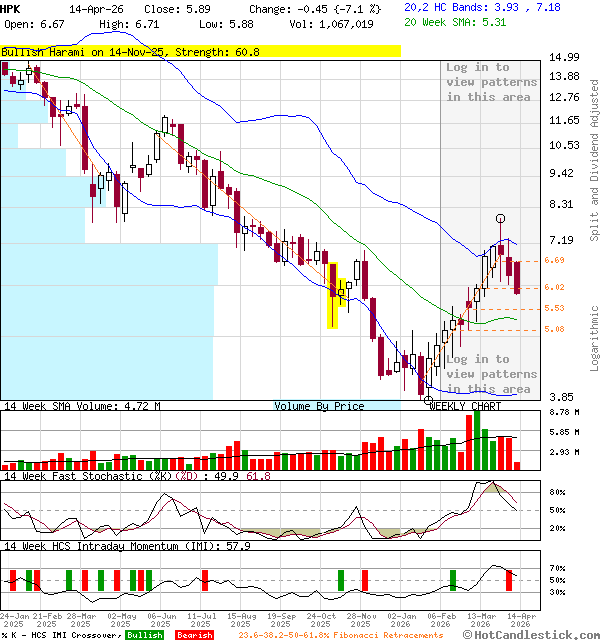Click the 6.02 Fibonacci level label
The width and height of the screenshot is (600, 640).
click(x=555, y=288)
